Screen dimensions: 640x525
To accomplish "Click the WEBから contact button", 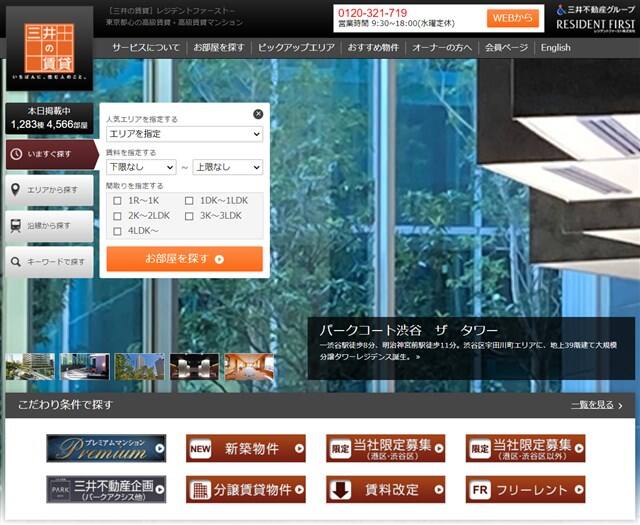I will click(513, 18).
